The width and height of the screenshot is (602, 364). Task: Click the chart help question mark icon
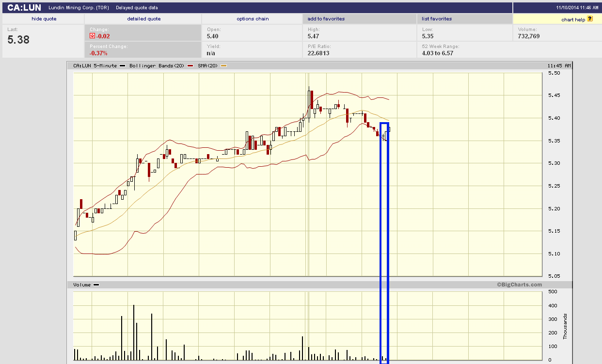590,19
